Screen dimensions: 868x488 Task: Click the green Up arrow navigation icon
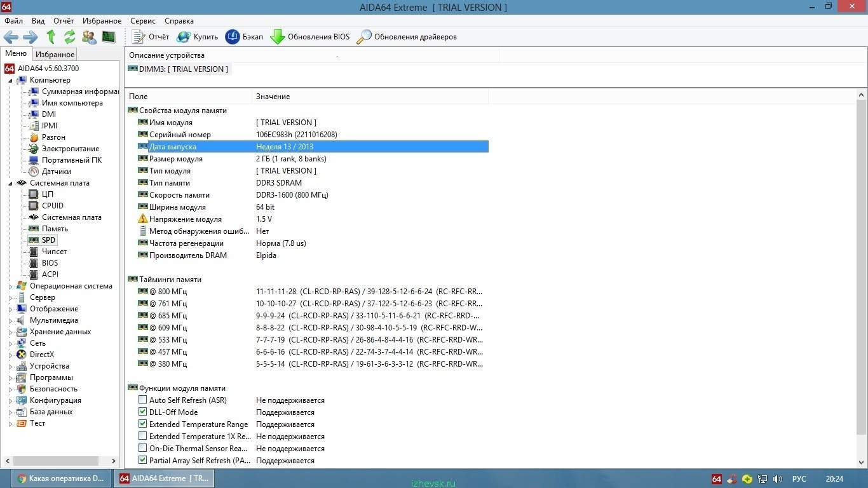click(x=51, y=37)
